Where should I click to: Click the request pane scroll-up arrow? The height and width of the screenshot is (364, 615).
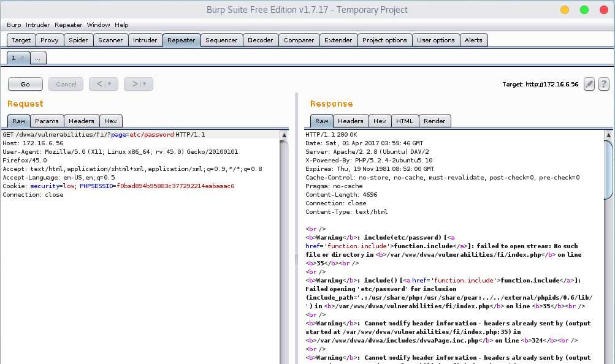pyautogui.click(x=284, y=135)
